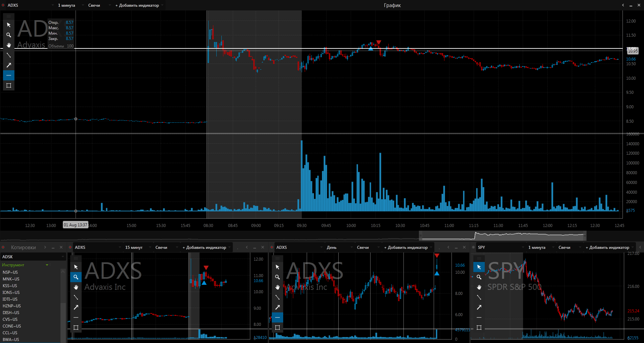Select zoom tool in daily ADXS chart
This screenshot has height=343, width=644.
coord(277,277)
